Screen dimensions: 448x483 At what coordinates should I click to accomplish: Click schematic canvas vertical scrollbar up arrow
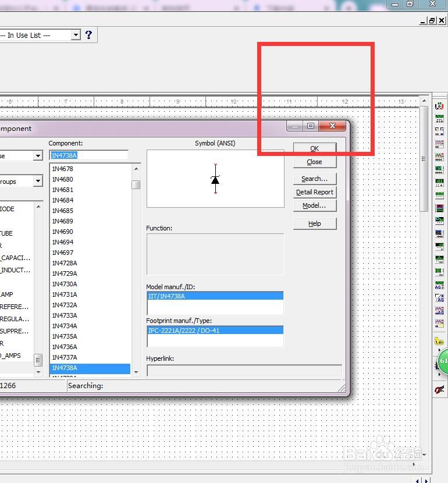tap(424, 101)
